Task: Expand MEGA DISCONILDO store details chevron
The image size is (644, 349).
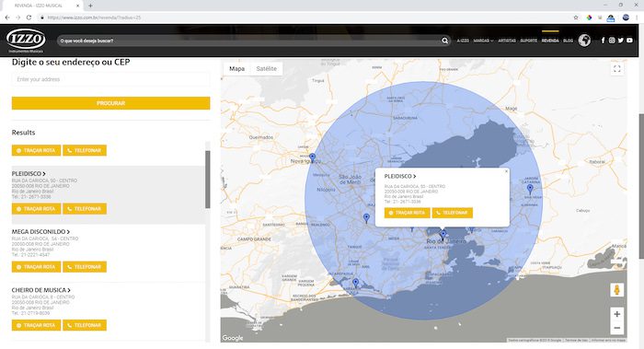Action: 68,232
